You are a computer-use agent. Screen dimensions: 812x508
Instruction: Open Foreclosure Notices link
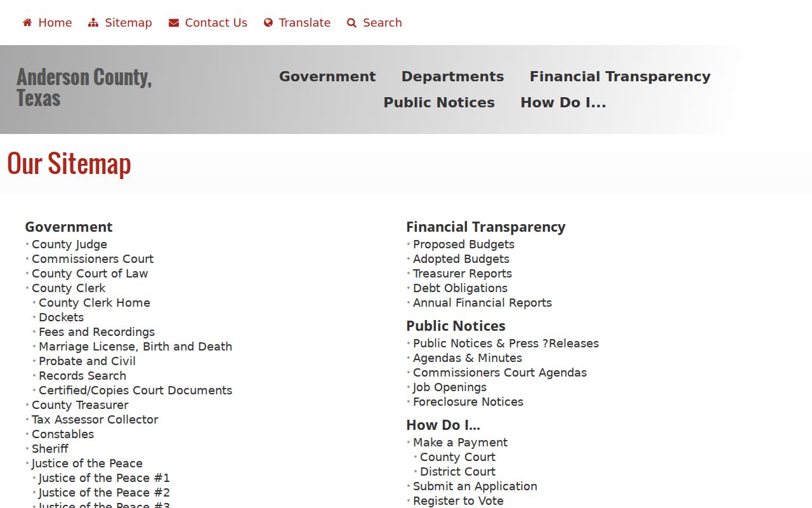(x=468, y=402)
